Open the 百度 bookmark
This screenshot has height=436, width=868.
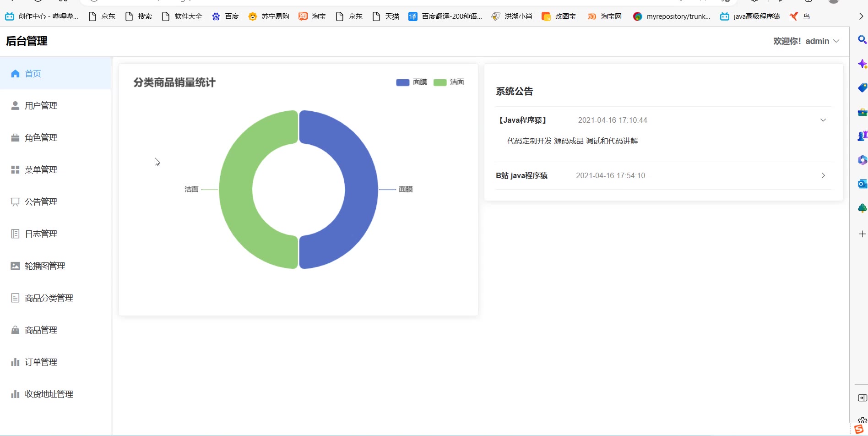coord(225,16)
